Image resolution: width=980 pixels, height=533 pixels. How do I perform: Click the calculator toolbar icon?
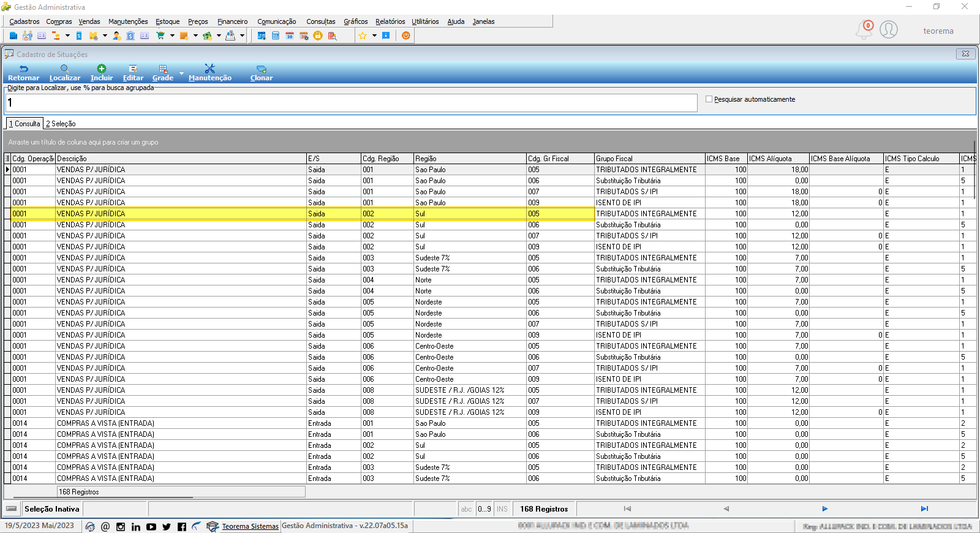[276, 36]
